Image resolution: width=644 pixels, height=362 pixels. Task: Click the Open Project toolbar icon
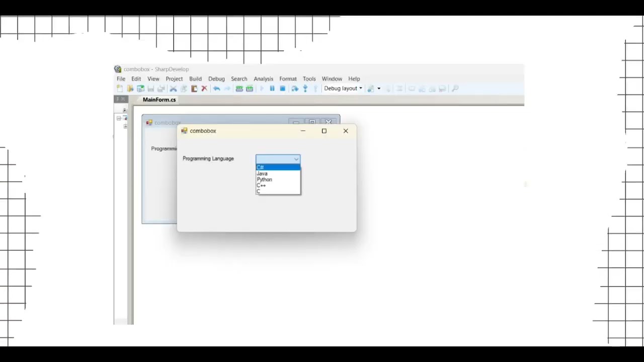coord(140,88)
